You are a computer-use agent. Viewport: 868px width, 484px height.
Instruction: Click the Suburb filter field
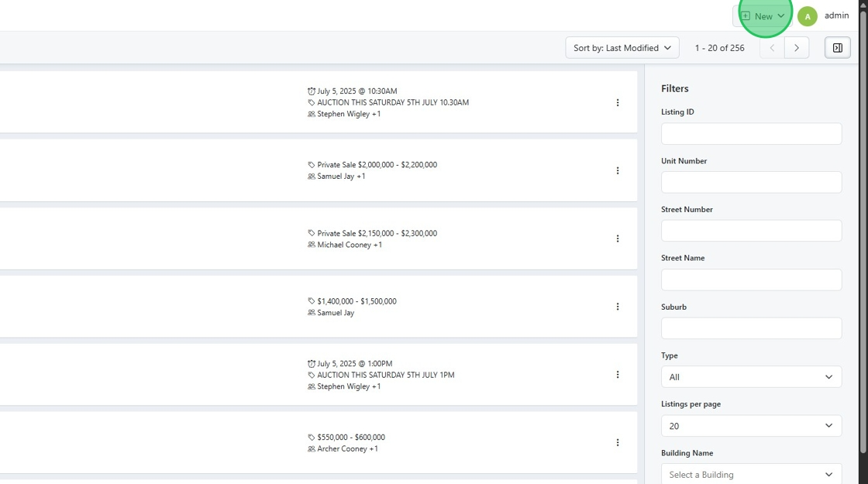(751, 328)
